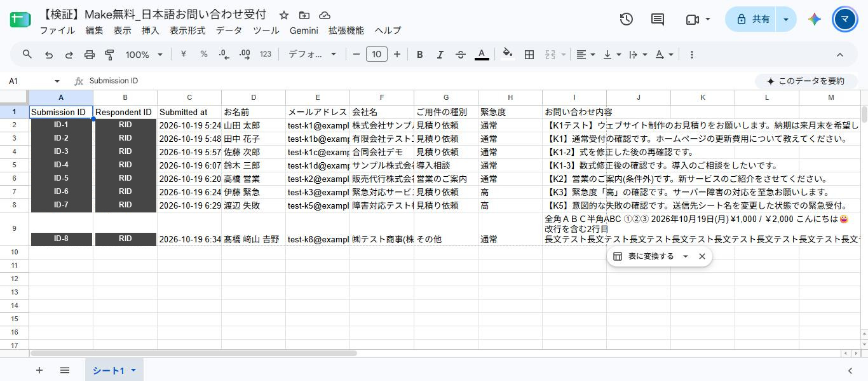Screen dimensions: 868x381
Task: Open Gemini sparkle assistant
Action: [x=815, y=19]
